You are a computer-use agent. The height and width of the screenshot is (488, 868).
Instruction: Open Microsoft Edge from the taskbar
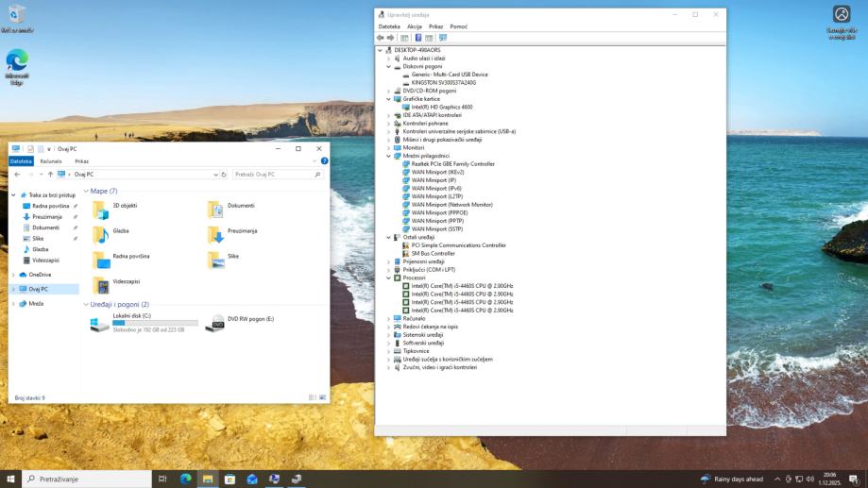pos(185,480)
